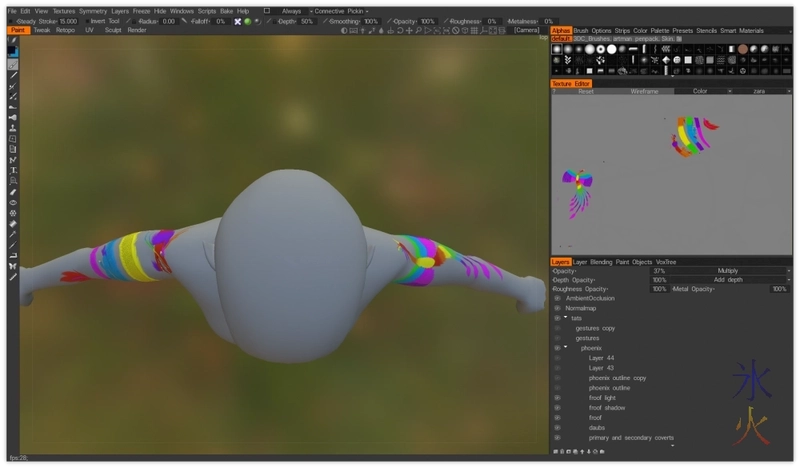Viewport: 800px width, 468px height.
Task: Select the text tool in left toolbar
Action: pos(12,170)
